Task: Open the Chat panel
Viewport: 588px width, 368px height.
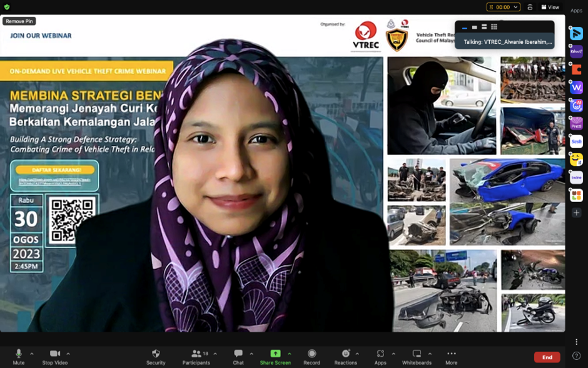Action: tap(238, 354)
